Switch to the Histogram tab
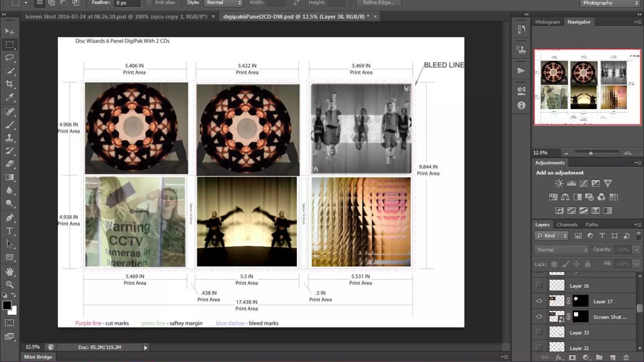Viewport: 644px width, 362px height. coord(547,22)
